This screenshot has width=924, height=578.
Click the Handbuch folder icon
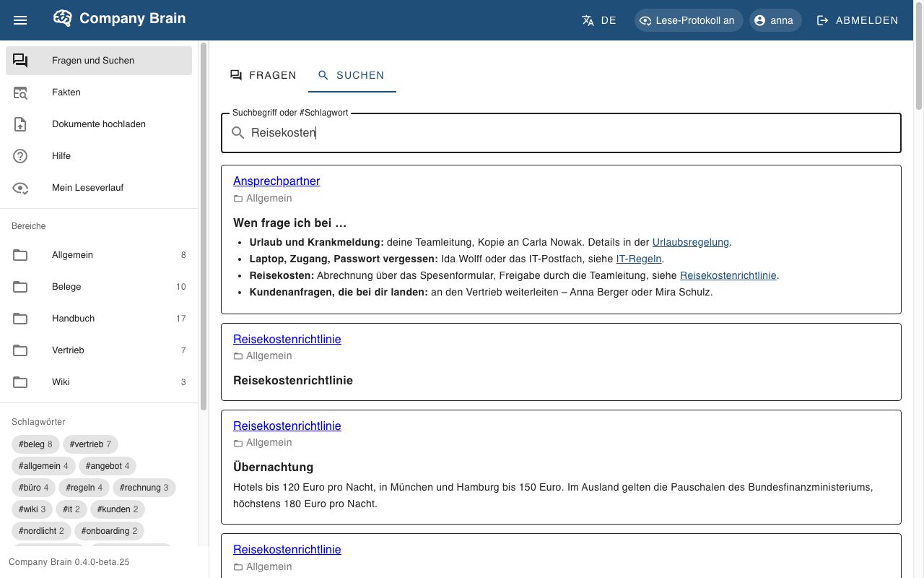[x=20, y=319]
